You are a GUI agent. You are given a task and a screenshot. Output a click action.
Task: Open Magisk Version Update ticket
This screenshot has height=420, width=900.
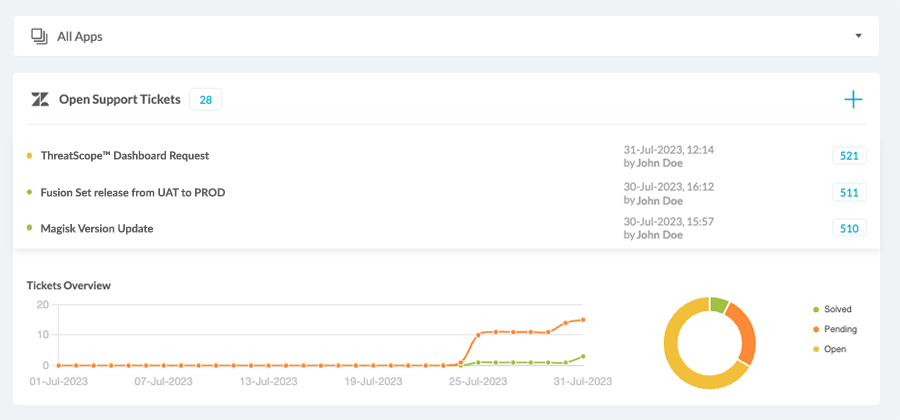coord(96,228)
